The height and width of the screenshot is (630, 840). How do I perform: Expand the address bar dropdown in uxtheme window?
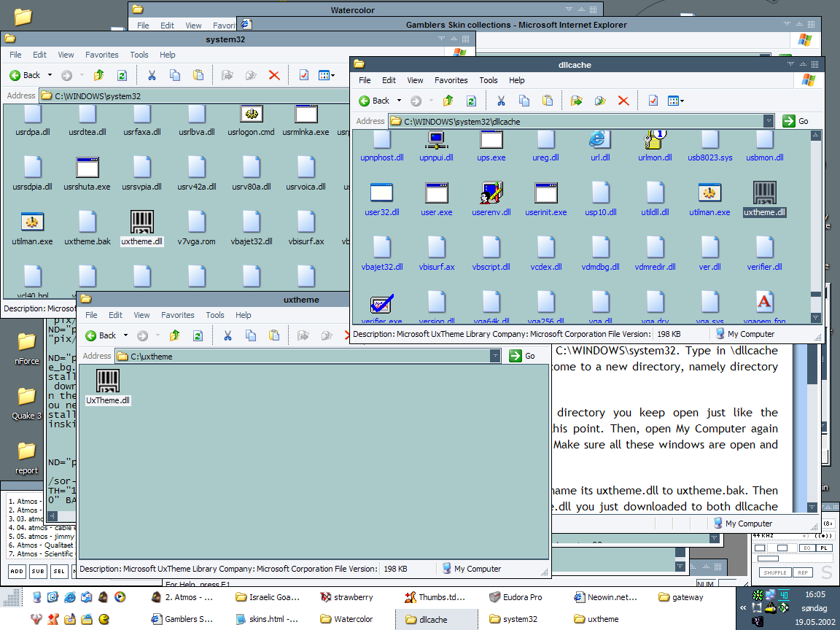496,356
